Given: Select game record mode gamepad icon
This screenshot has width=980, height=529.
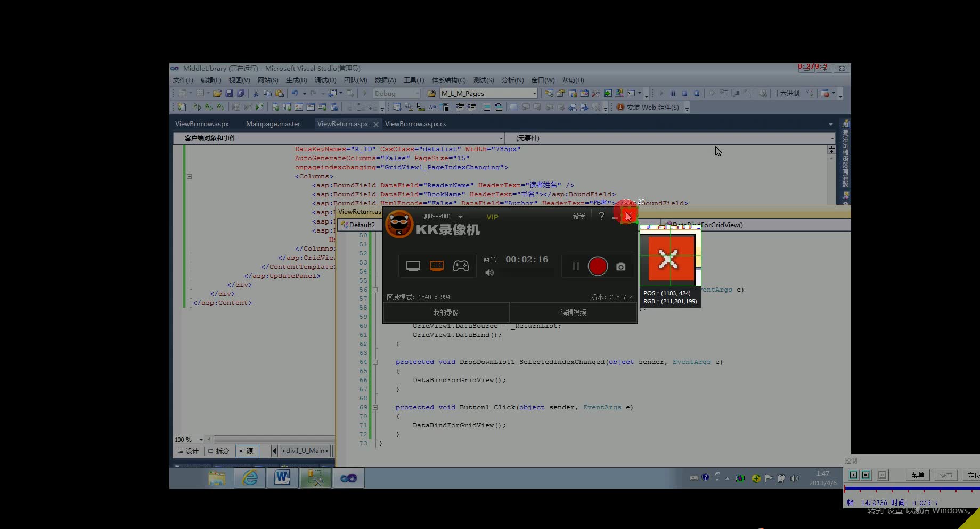Looking at the screenshot, I should [461, 266].
